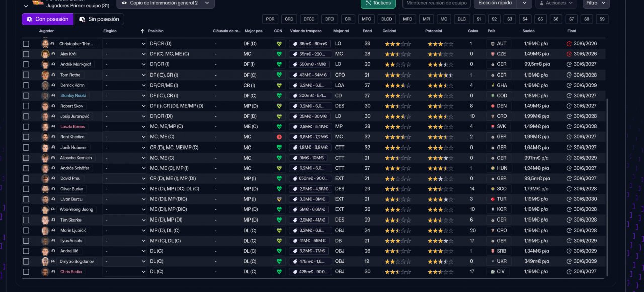Screen dimensions: 644x292
Task: Collapse the Jugadores Primer equipo header chevron
Action: coord(26,6)
